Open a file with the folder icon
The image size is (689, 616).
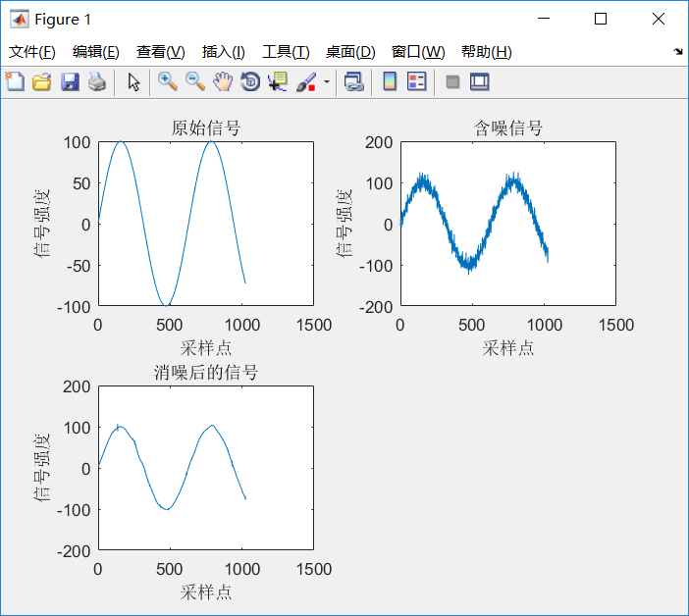(42, 82)
